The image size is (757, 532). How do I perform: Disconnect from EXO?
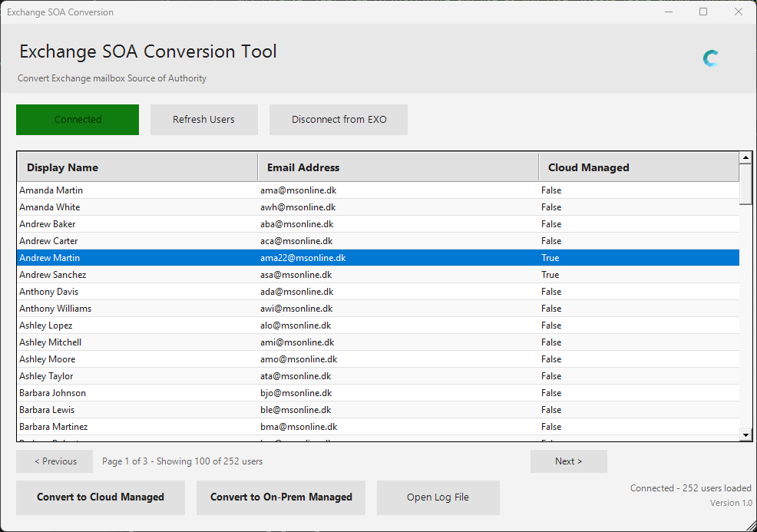339,120
